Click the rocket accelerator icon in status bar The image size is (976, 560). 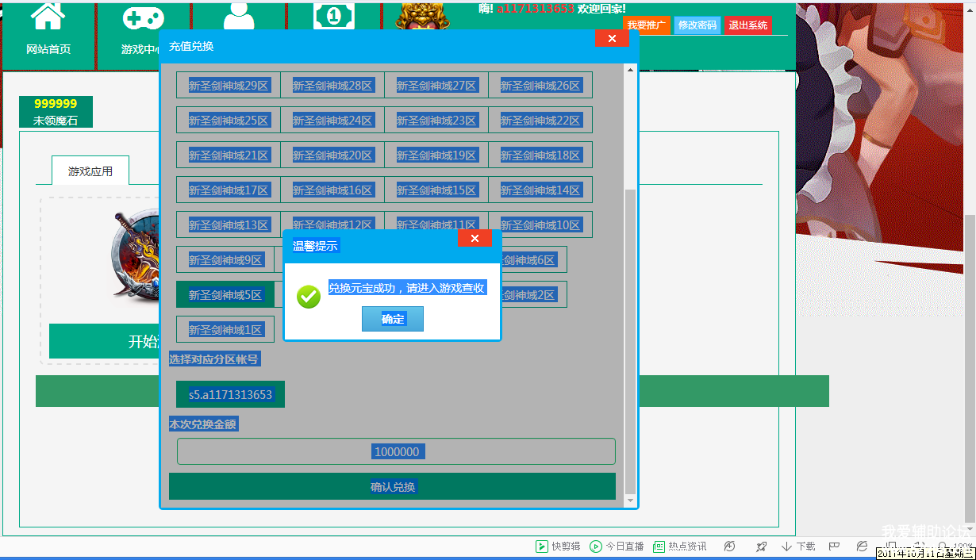(x=762, y=547)
